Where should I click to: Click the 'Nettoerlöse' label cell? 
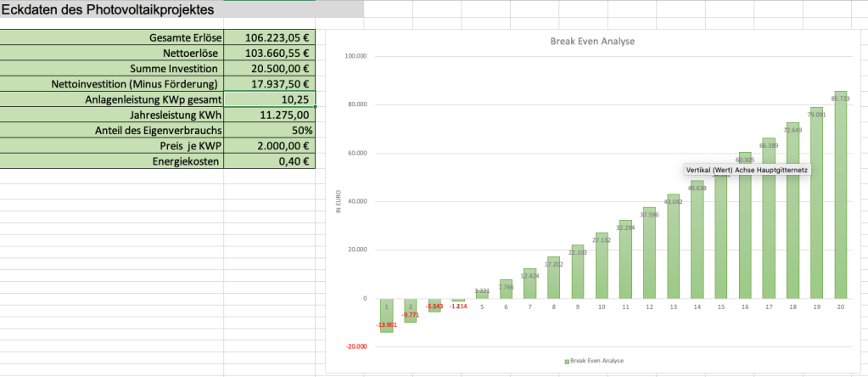(x=111, y=53)
